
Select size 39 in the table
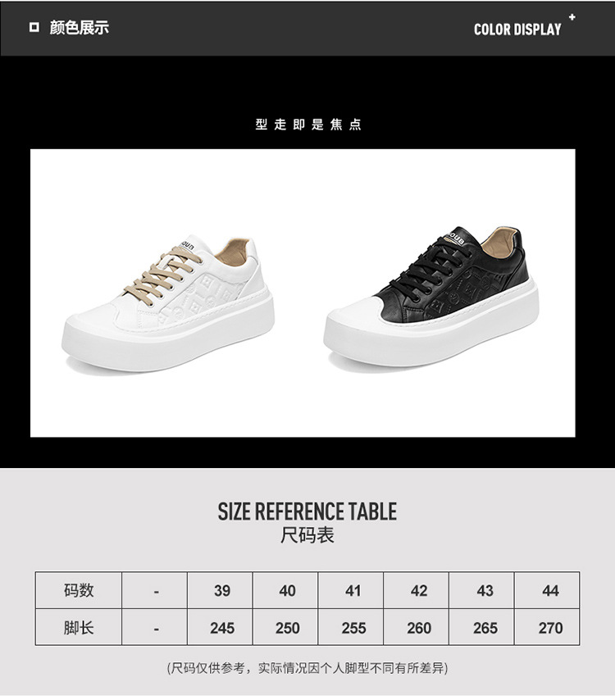pyautogui.click(x=221, y=590)
